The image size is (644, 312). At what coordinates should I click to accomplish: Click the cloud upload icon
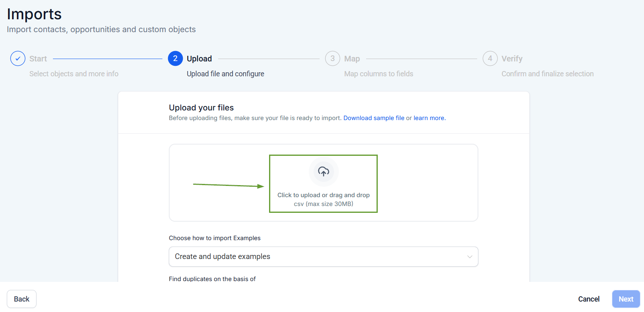(324, 172)
